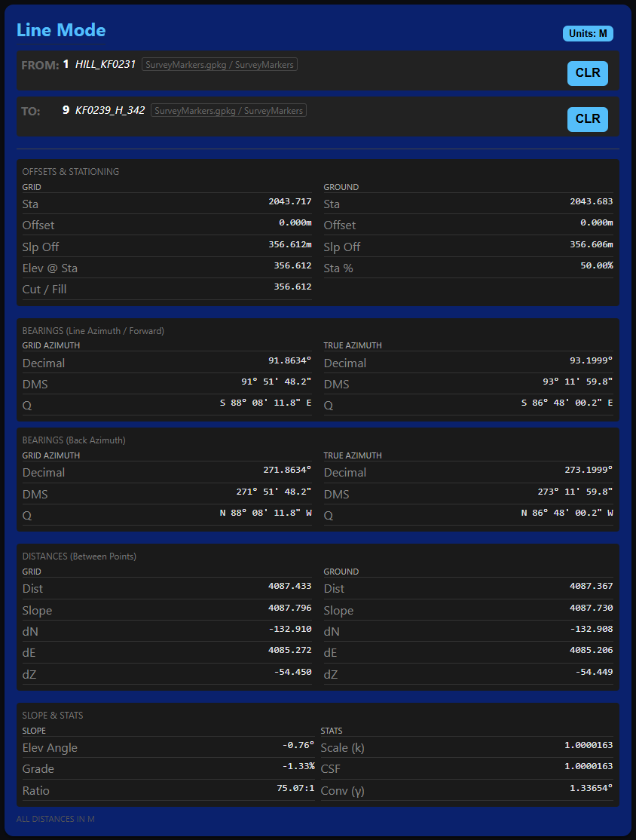636x840 pixels.
Task: Click the GROUND Slp Off value
Action: [x=589, y=243]
